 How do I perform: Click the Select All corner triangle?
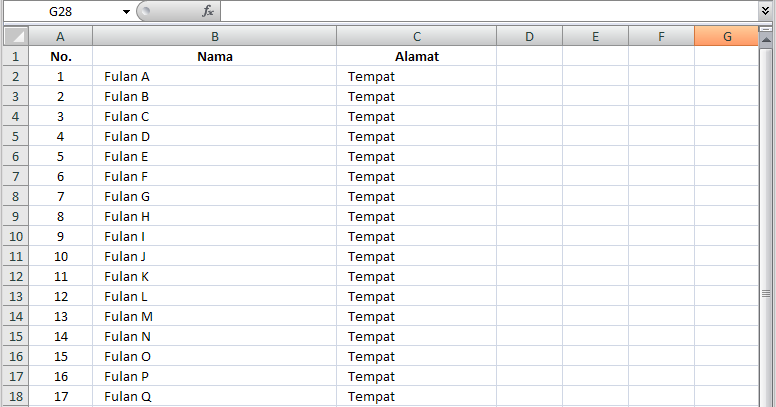(16, 36)
